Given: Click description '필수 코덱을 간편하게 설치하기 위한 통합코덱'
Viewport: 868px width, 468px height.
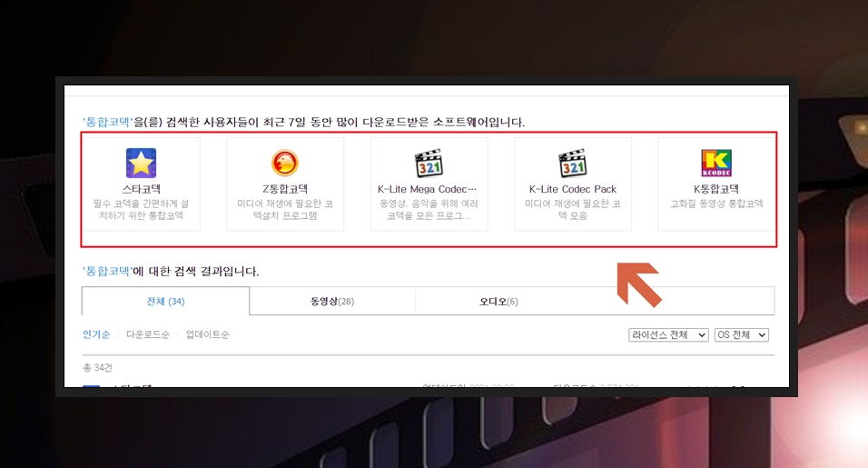Looking at the screenshot, I should coord(141,209).
